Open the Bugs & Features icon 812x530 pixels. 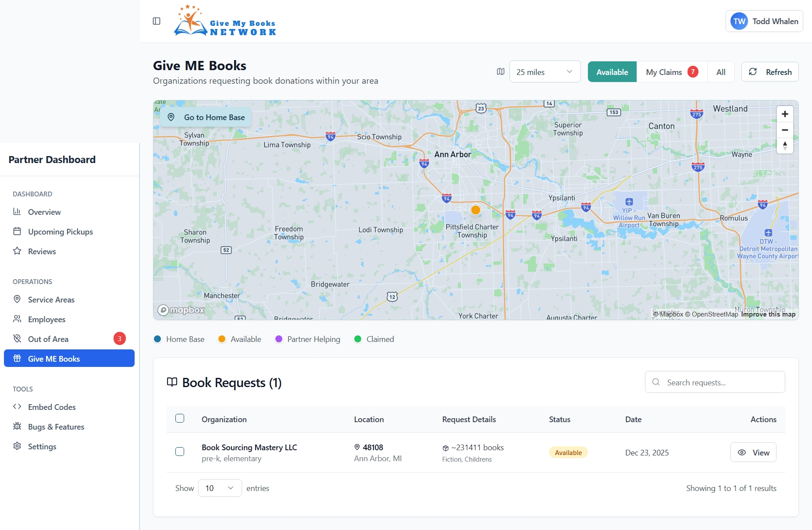[x=17, y=427]
